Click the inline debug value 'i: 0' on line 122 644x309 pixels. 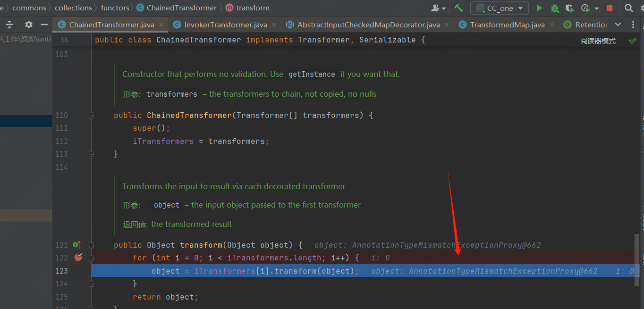pos(380,258)
